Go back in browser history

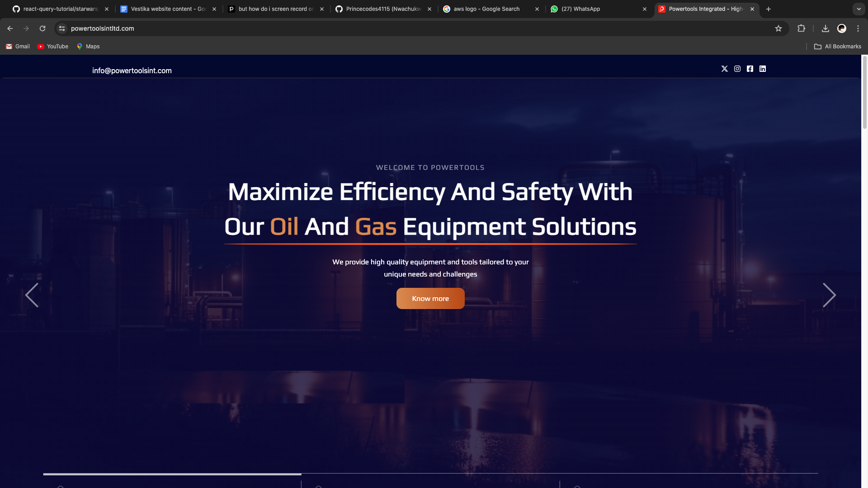click(x=10, y=28)
